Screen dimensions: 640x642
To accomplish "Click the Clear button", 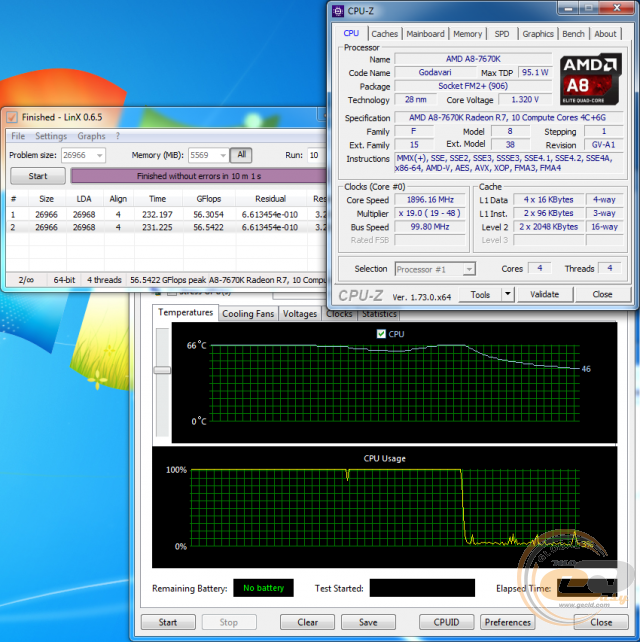I will 307,622.
